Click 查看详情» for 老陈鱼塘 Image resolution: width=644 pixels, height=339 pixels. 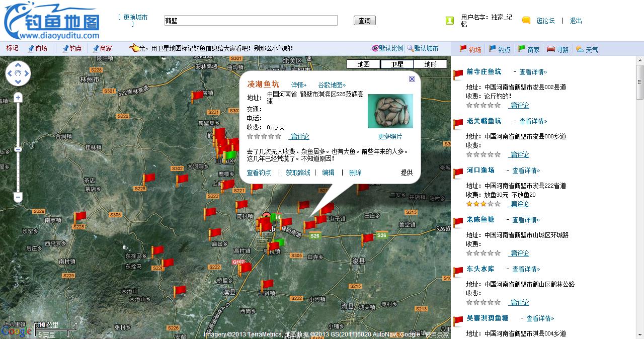click(x=526, y=220)
